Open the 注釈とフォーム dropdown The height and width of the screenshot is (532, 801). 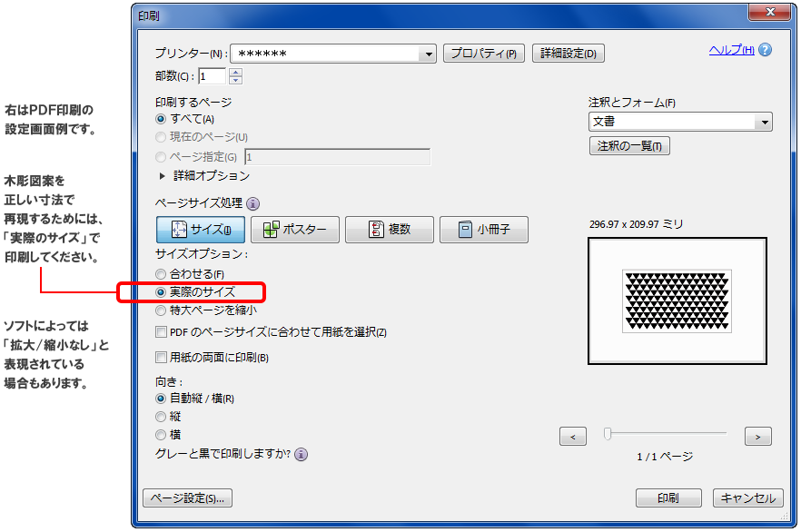765,122
